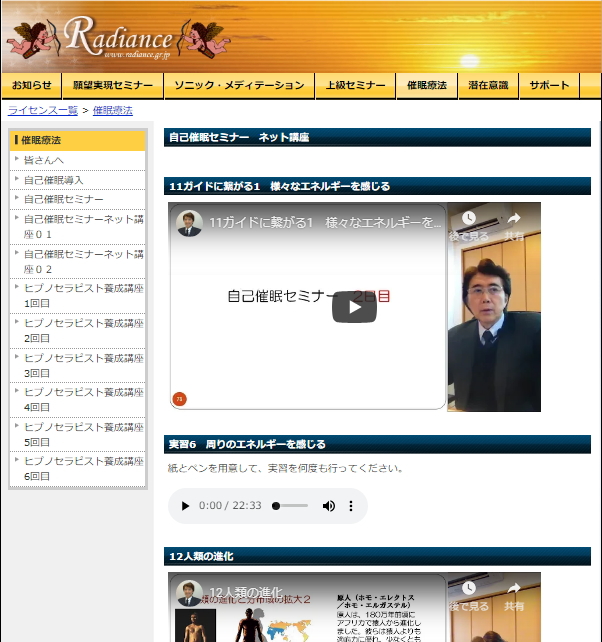Follow the 催眠療法 breadcrumb link
The width and height of the screenshot is (602, 642).
tap(113, 110)
